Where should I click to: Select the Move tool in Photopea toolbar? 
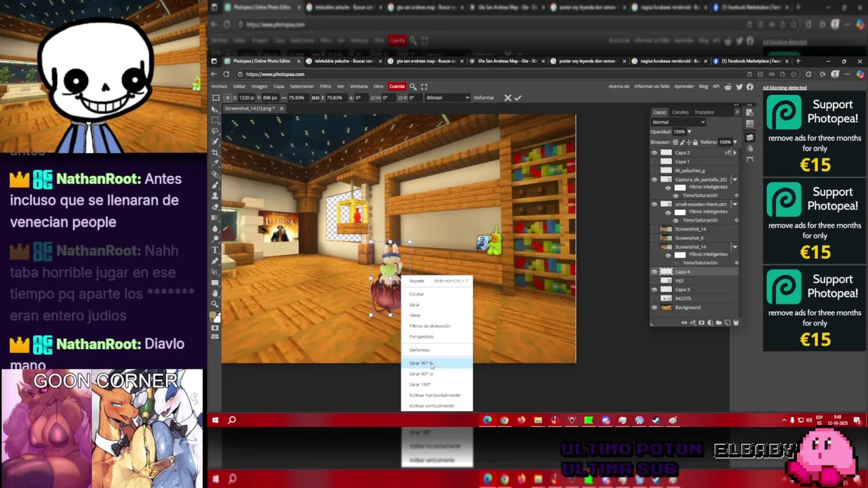click(x=216, y=109)
